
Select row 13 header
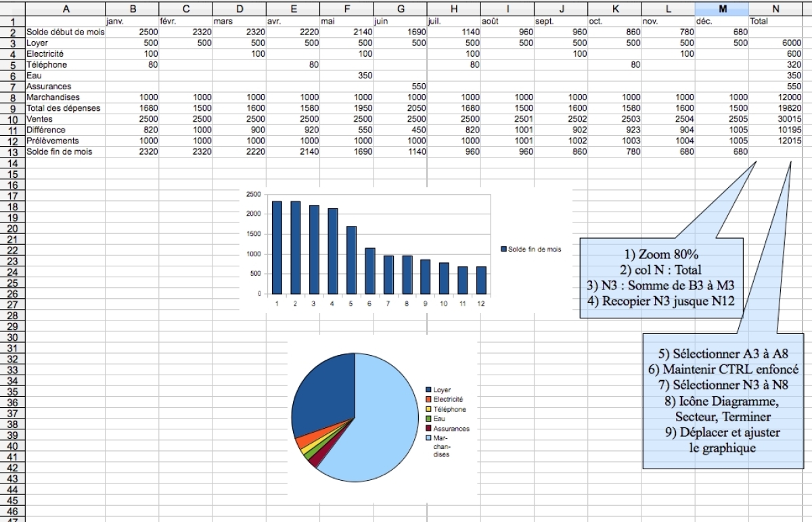pos(12,151)
